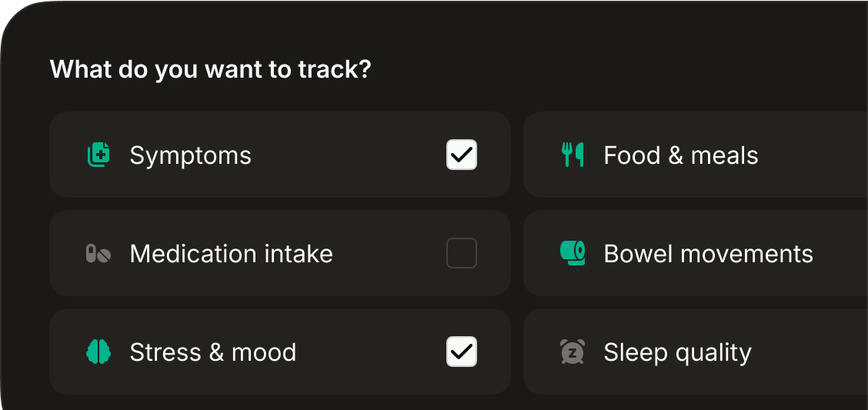Pick the Stress & mood label text
The height and width of the screenshot is (410, 868).
click(213, 352)
